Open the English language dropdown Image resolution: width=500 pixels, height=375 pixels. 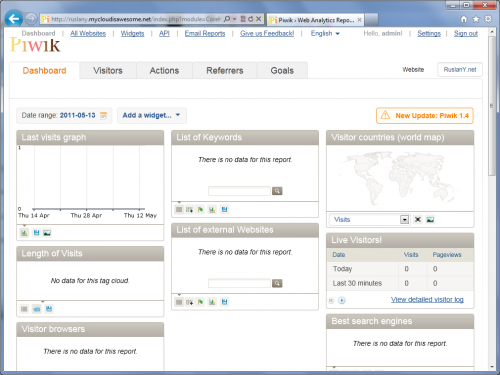click(325, 33)
